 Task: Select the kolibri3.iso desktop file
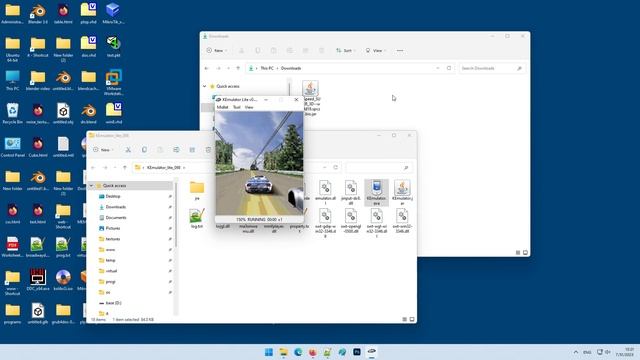coord(63,280)
